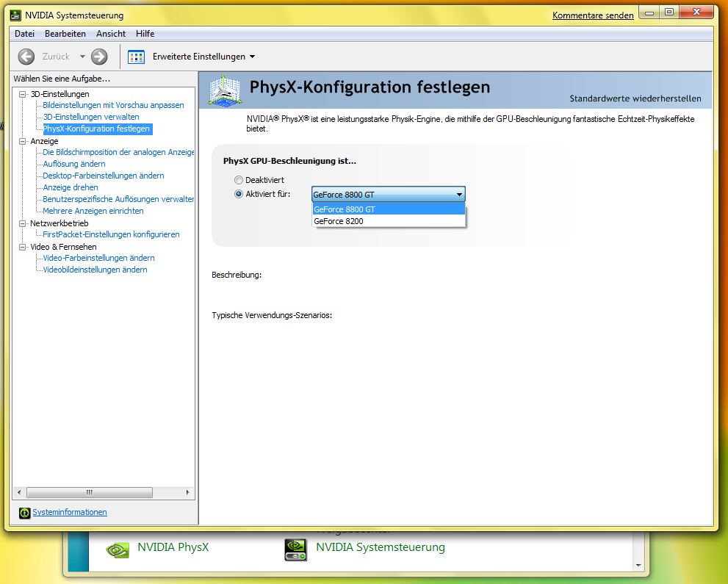This screenshot has height=584, width=728.
Task: Select the Deaktiviert radio button
Action: (x=239, y=180)
